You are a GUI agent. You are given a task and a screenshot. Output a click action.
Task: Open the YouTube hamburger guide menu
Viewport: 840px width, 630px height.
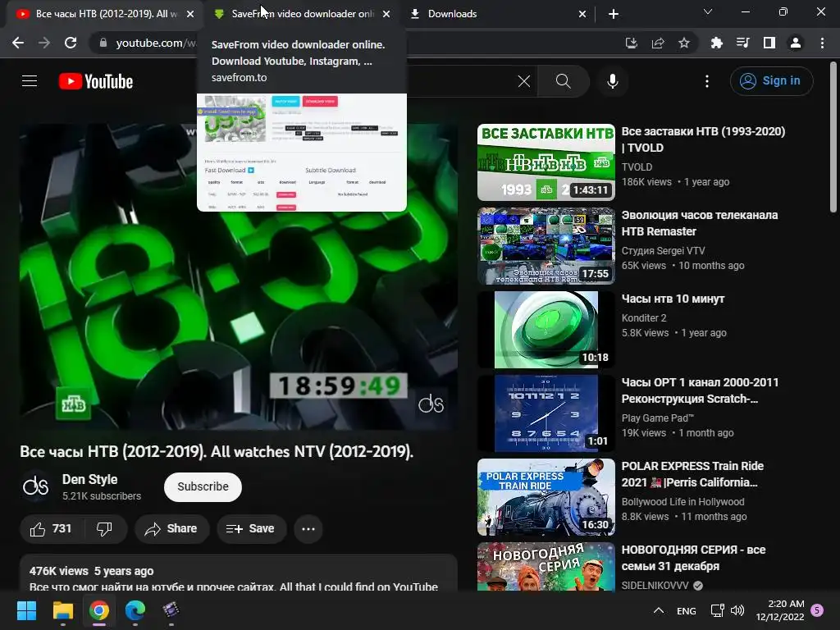point(30,81)
